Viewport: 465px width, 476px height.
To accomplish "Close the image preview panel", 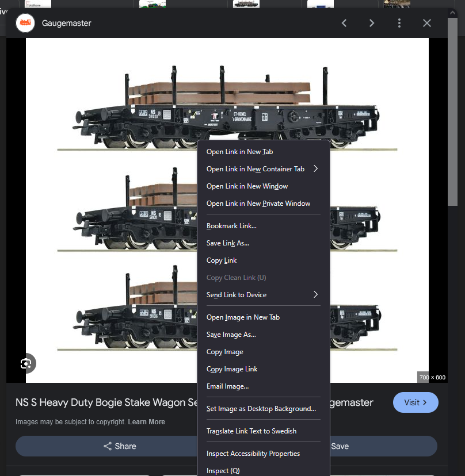I will click(x=427, y=23).
